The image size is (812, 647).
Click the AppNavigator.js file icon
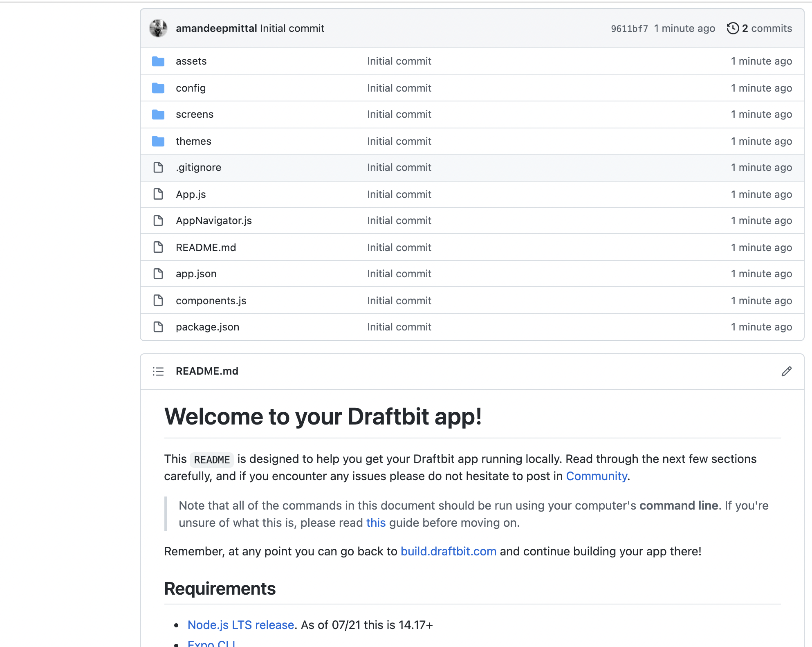(158, 220)
